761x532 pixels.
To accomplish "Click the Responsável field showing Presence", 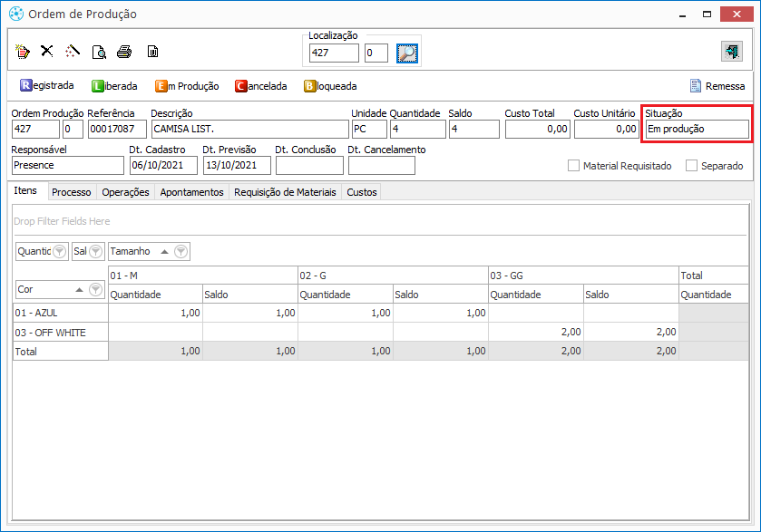I will pos(68,165).
